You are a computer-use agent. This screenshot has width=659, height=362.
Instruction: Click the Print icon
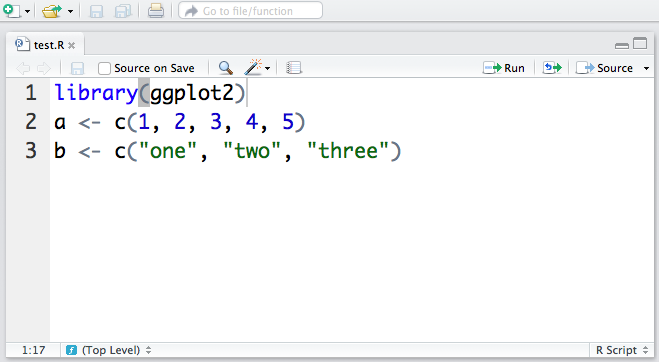[156, 11]
